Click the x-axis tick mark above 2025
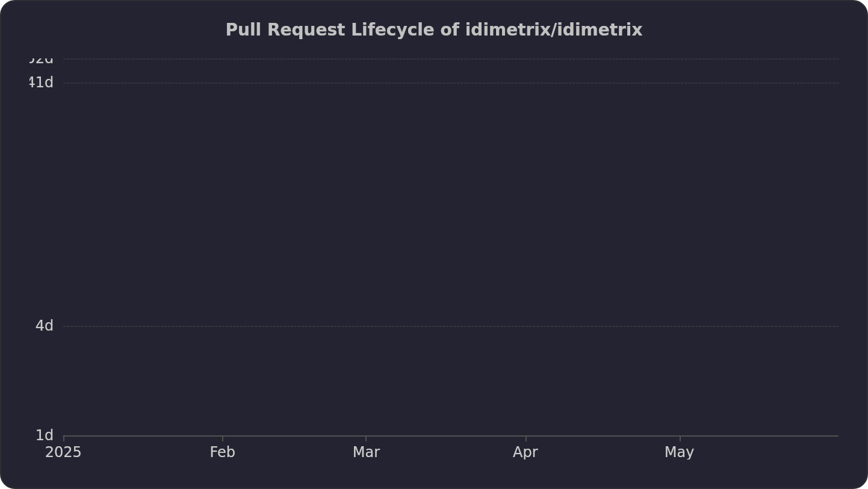Screen dimensions: 868x489 point(64,438)
